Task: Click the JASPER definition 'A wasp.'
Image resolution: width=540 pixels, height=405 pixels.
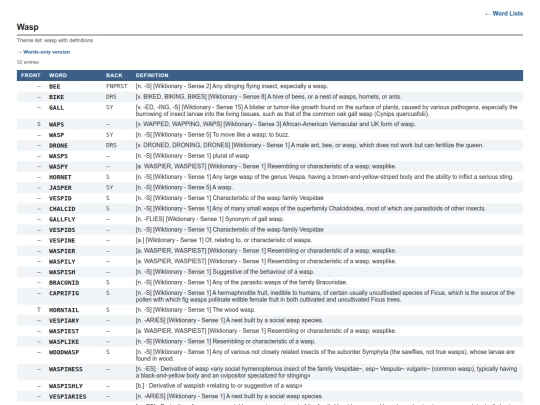Action: click(x=222, y=187)
